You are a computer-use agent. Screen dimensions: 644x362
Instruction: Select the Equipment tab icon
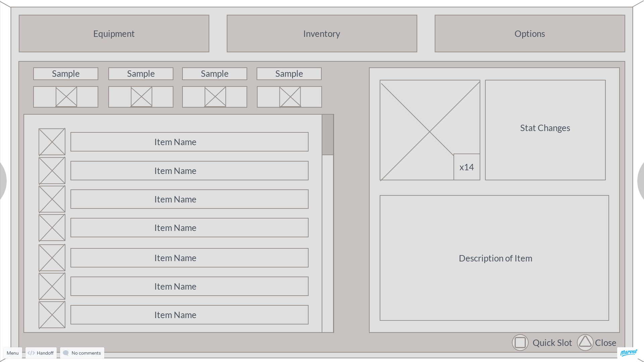(x=114, y=33)
